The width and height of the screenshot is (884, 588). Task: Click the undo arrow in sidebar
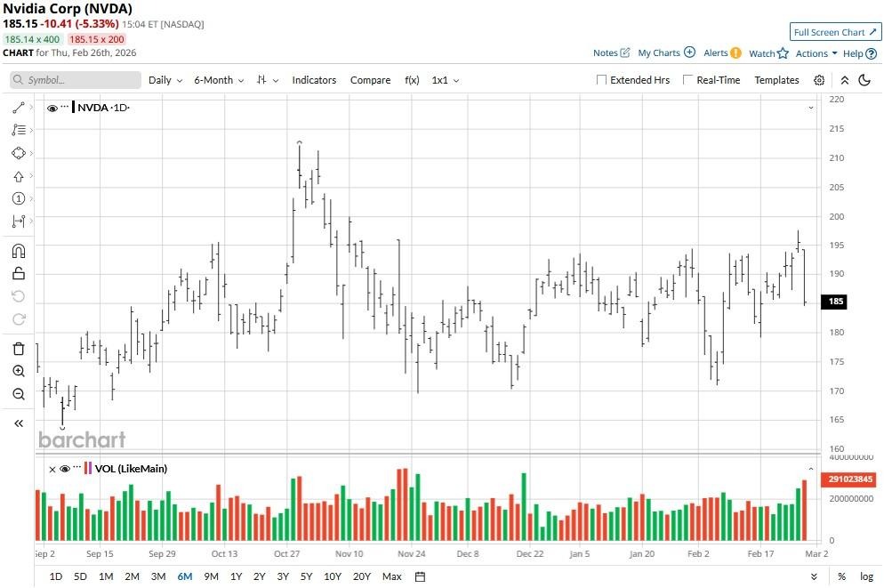[19, 296]
